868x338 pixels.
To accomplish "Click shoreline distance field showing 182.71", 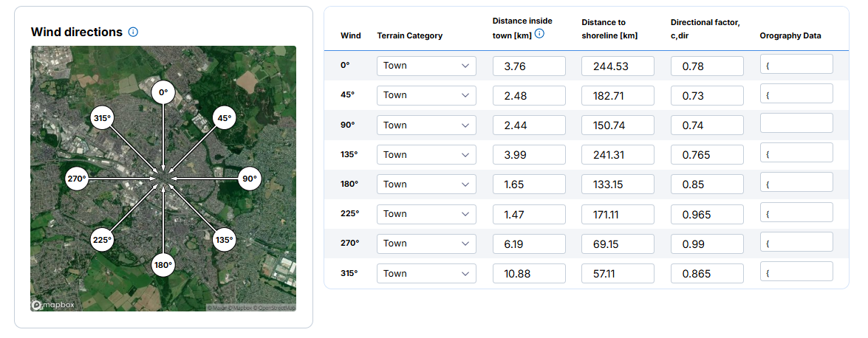I will click(618, 95).
